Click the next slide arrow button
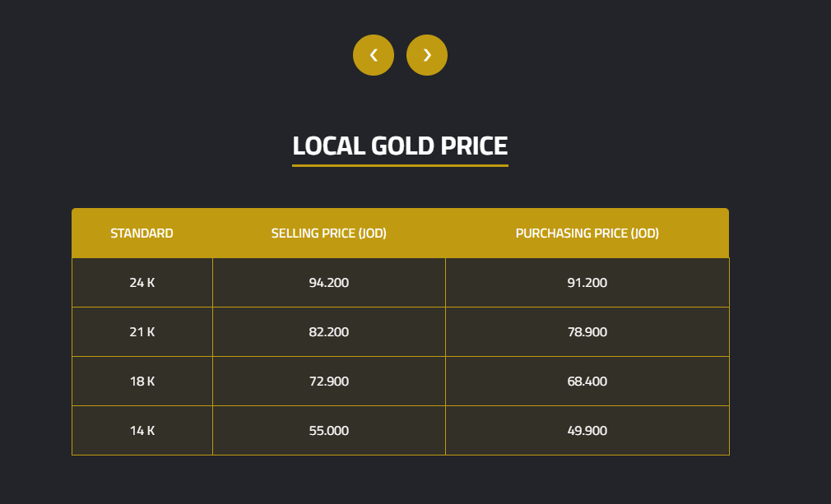This screenshot has width=831, height=504. coord(427,55)
